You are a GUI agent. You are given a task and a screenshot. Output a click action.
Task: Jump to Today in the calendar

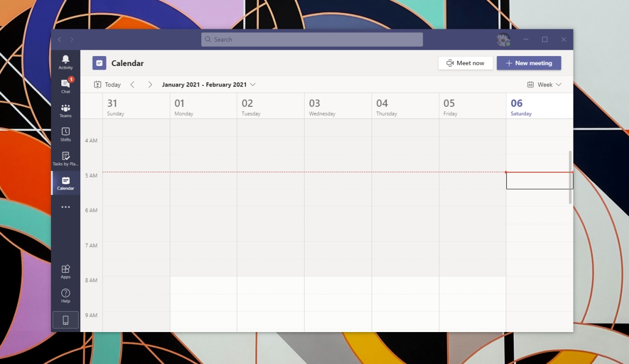click(107, 84)
